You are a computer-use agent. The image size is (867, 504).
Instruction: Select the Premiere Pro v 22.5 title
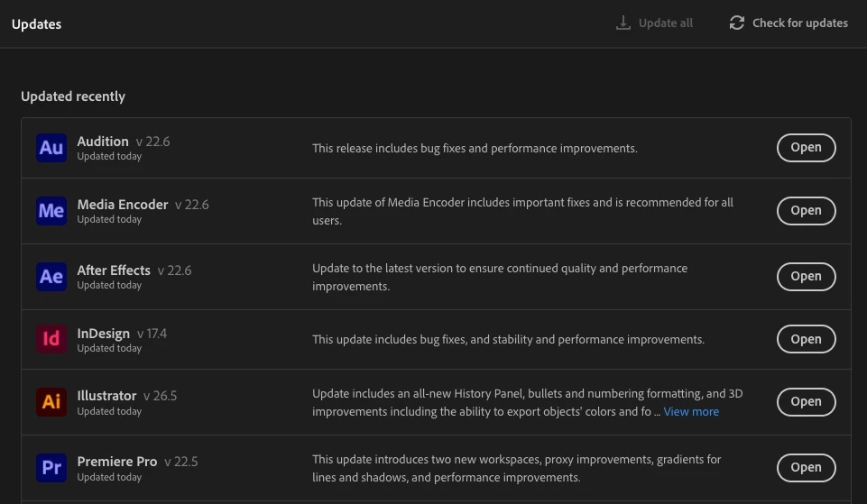(x=137, y=462)
